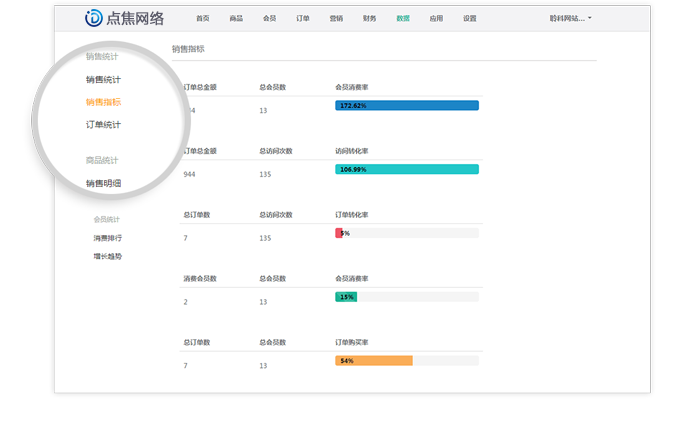Open the 会员 members menu
This screenshot has width=678, height=433.
tap(270, 19)
